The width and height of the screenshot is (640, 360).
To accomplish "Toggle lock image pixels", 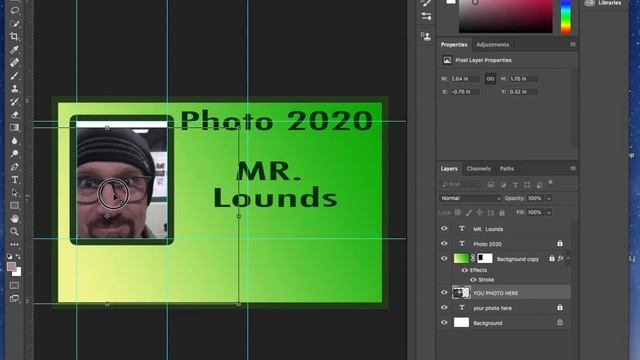I will click(469, 212).
